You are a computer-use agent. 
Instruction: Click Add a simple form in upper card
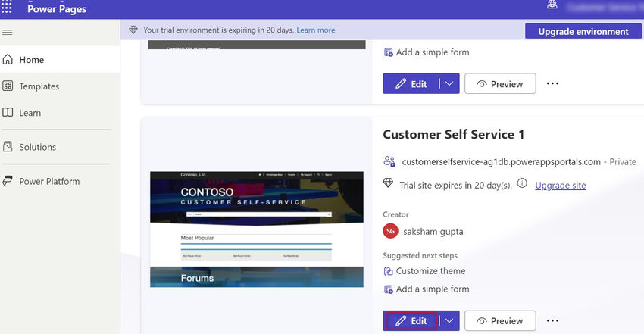[433, 52]
